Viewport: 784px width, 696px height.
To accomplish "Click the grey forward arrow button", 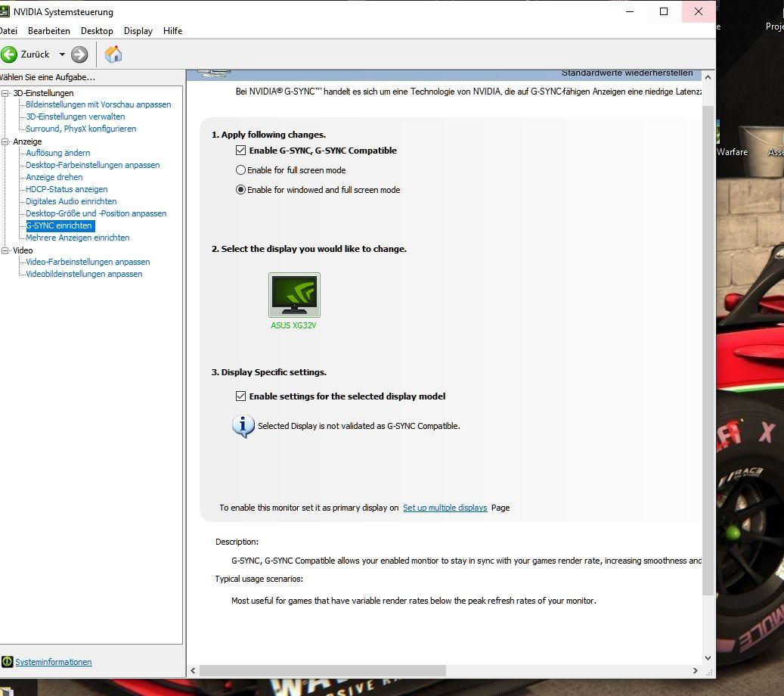I will pos(79,54).
